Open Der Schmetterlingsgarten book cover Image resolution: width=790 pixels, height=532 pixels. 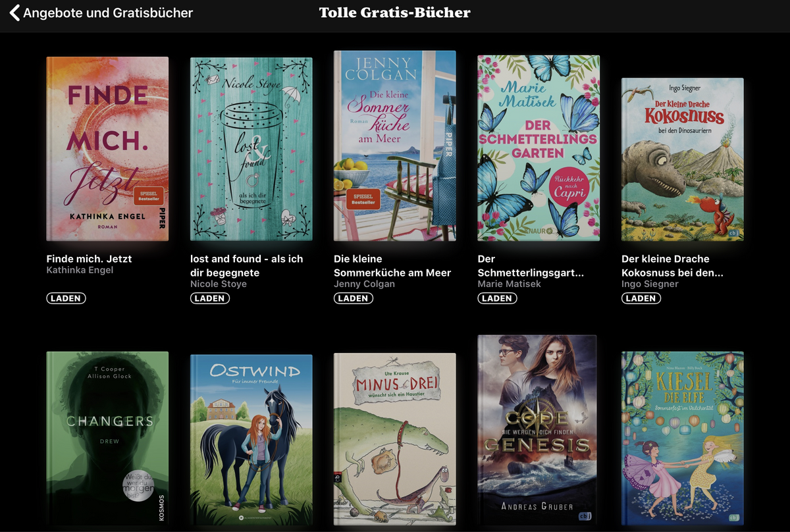539,147
